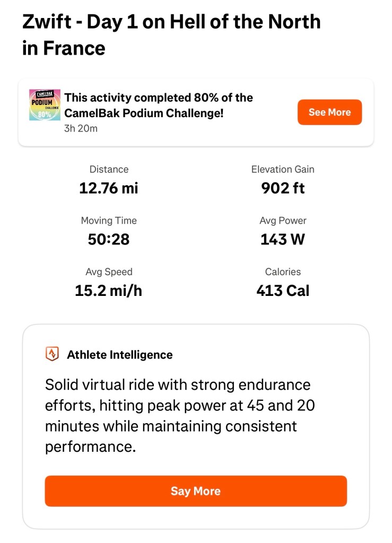Tap the Elevation Gain label

[283, 170]
